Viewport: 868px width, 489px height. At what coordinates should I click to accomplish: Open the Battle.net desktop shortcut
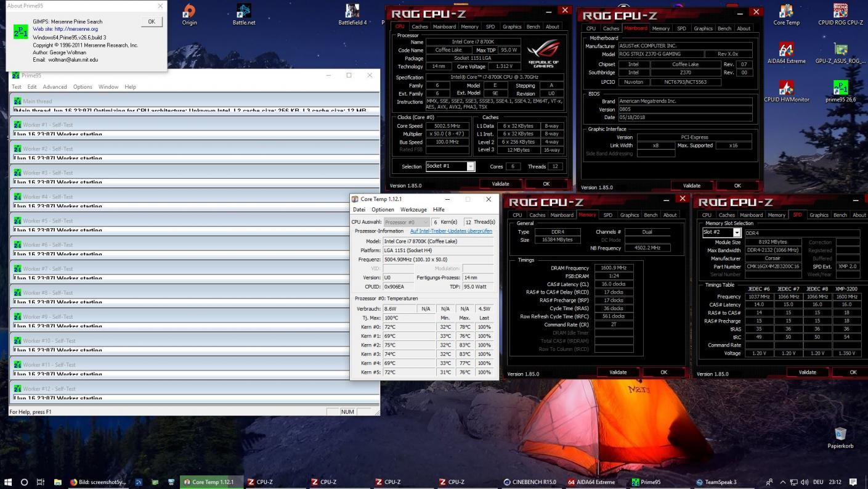[243, 15]
